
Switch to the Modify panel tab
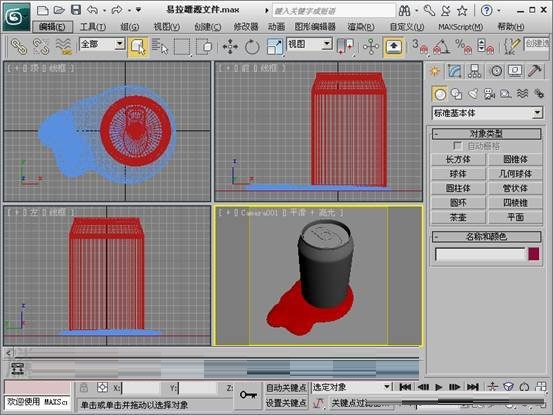(455, 72)
